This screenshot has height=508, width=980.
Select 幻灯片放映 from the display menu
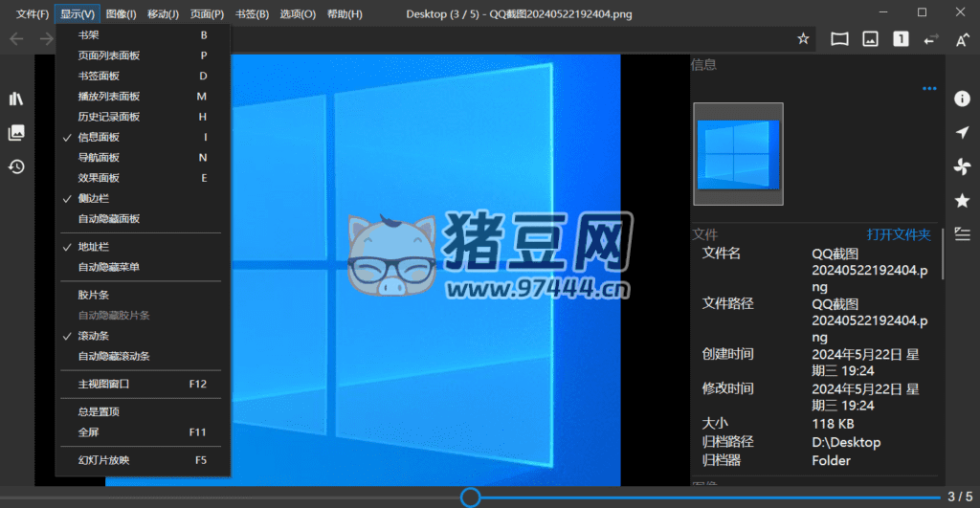pos(103,460)
